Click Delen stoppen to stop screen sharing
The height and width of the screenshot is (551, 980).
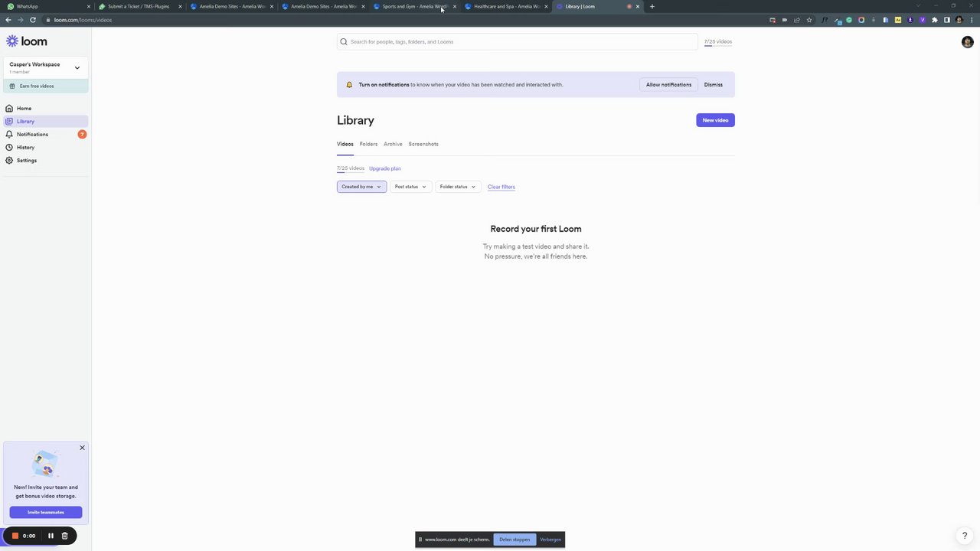tap(514, 540)
